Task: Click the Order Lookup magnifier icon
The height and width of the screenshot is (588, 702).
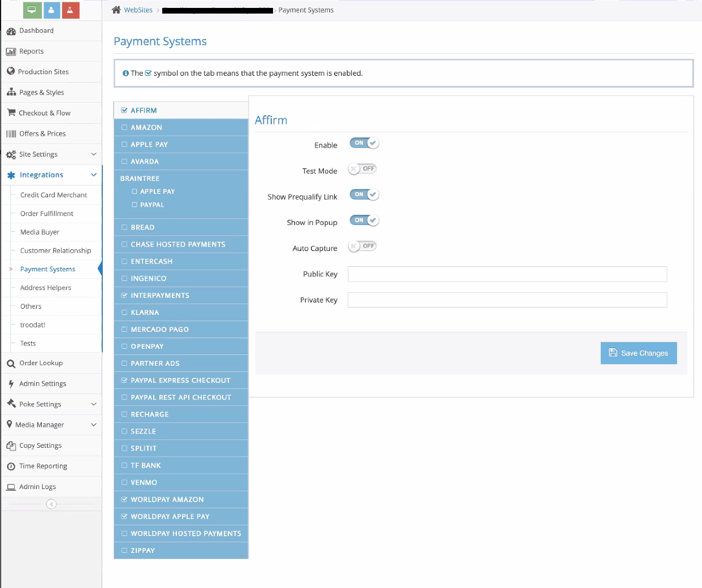Action: [x=11, y=364]
